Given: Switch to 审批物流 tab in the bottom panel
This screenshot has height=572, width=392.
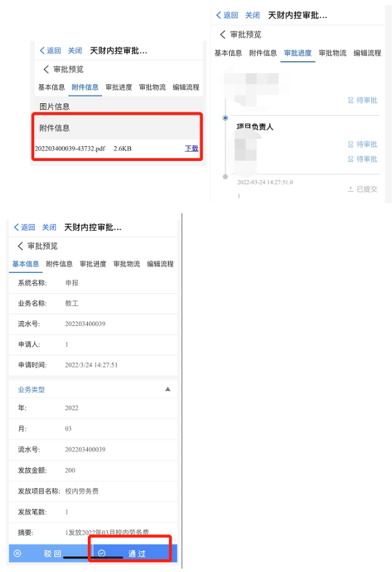Looking at the screenshot, I should (x=127, y=264).
